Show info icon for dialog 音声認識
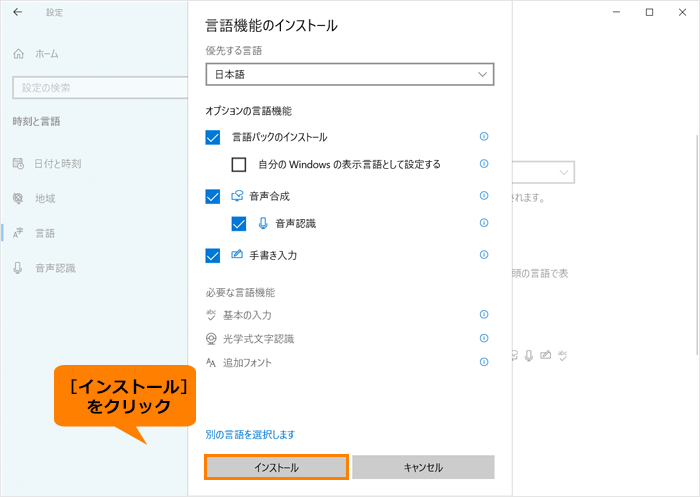The width and height of the screenshot is (700, 497). pos(484,222)
